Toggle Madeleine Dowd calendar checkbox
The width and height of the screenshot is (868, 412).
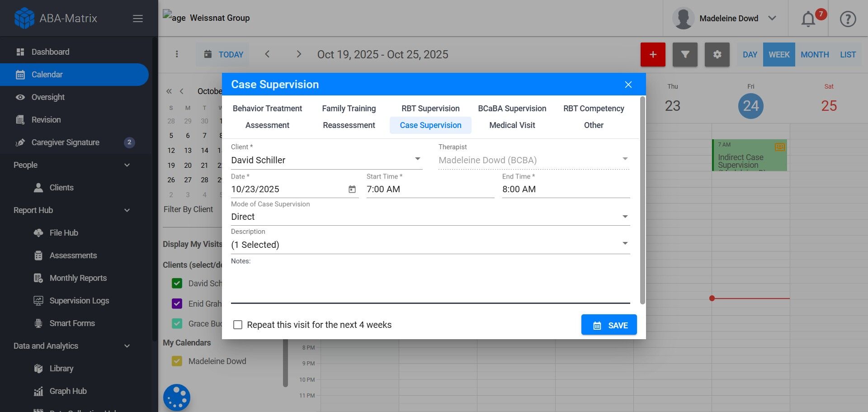(177, 361)
